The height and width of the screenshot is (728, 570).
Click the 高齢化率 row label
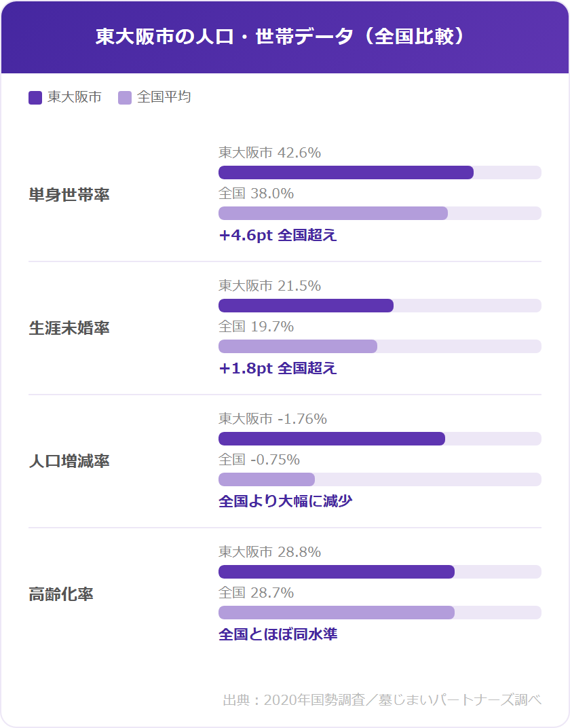61,595
